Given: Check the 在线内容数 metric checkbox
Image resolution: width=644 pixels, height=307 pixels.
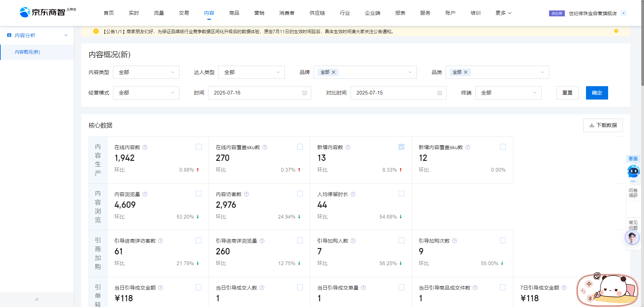Looking at the screenshot, I should pyautogui.click(x=199, y=147).
